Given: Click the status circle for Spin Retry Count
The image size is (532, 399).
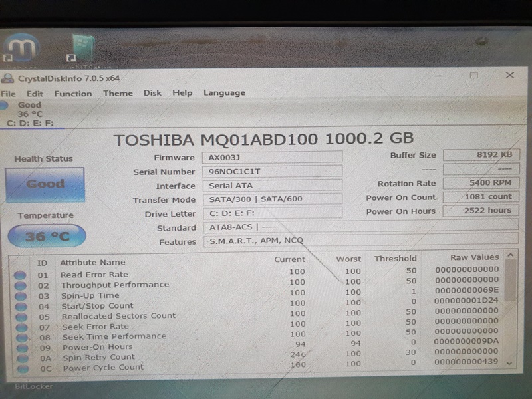Looking at the screenshot, I should (23, 358).
